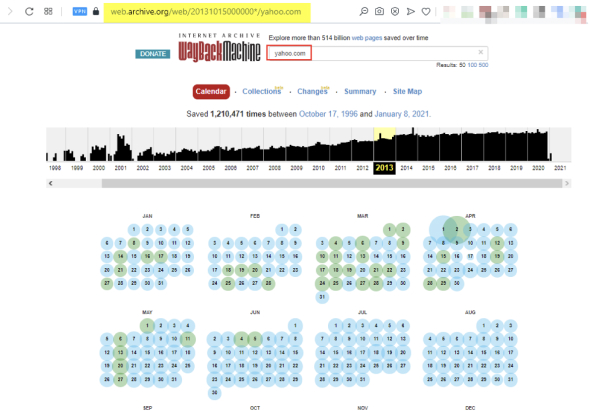The height and width of the screenshot is (411, 589).
Task: Switch to the Collections tab
Action: click(262, 91)
